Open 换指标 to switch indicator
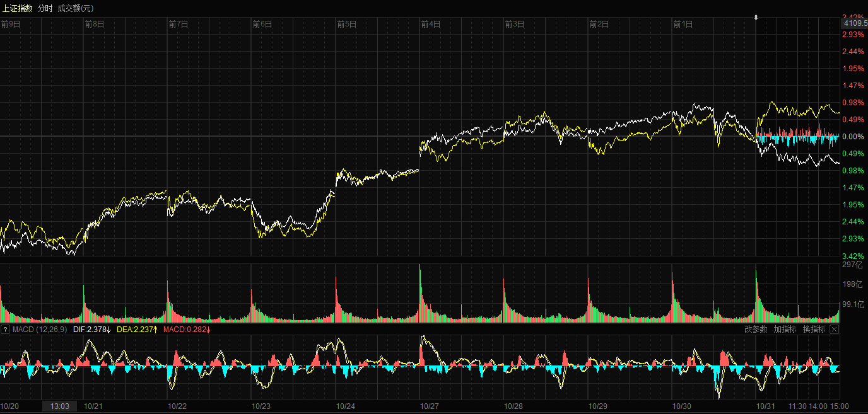 pos(814,330)
